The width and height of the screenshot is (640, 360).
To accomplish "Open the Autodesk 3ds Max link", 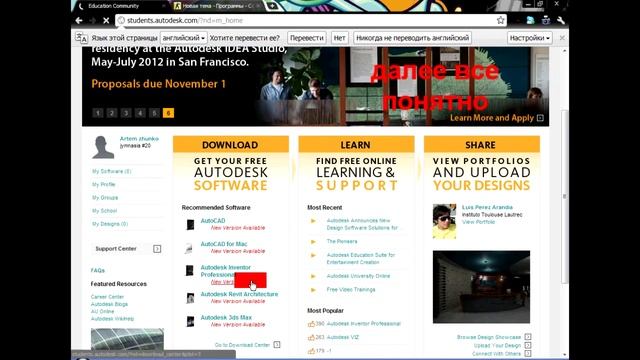I will click(226, 318).
